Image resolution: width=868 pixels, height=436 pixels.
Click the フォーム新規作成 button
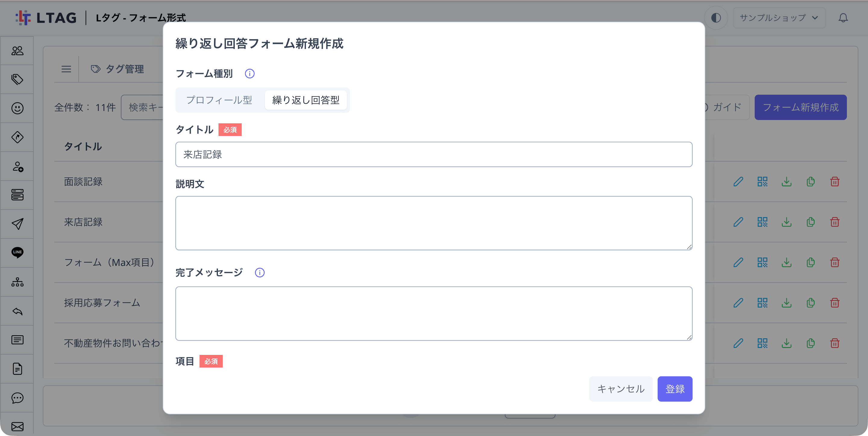[800, 107]
